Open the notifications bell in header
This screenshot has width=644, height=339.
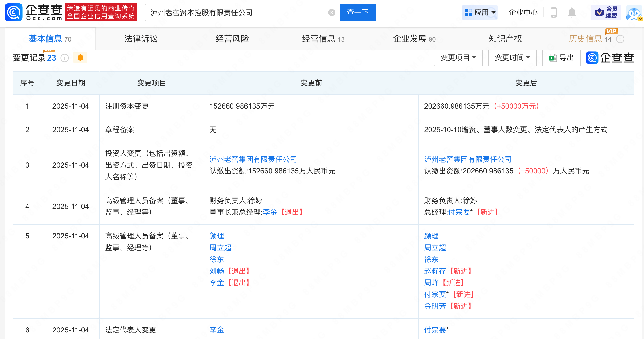572,13
